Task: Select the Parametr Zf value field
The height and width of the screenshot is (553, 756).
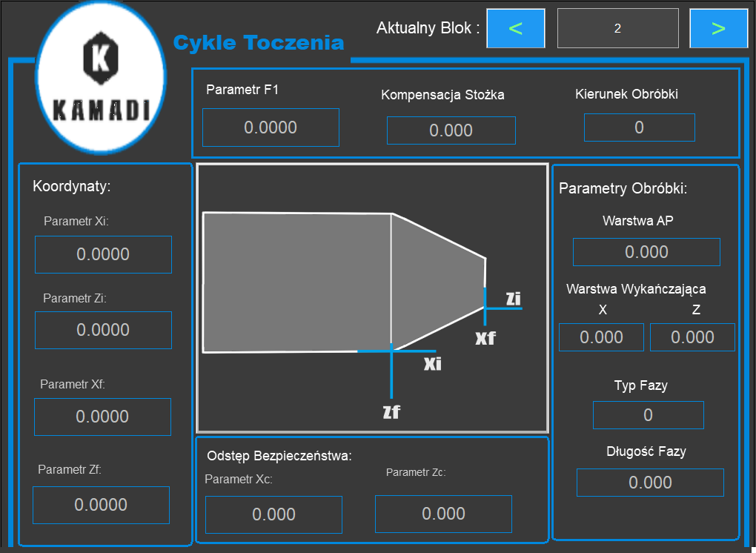Action: click(101, 505)
